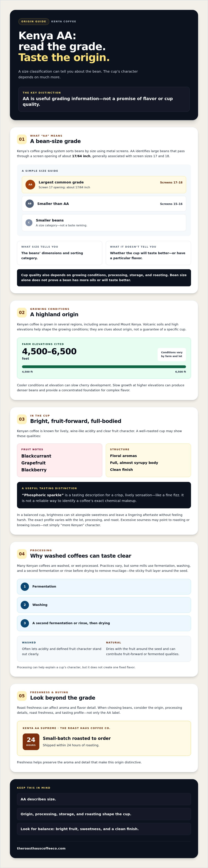Click the Conditions vary by farm tag

point(172,354)
